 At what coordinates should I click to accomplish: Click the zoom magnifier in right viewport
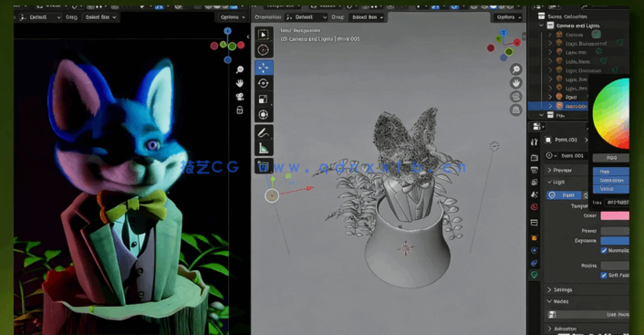[x=516, y=69]
